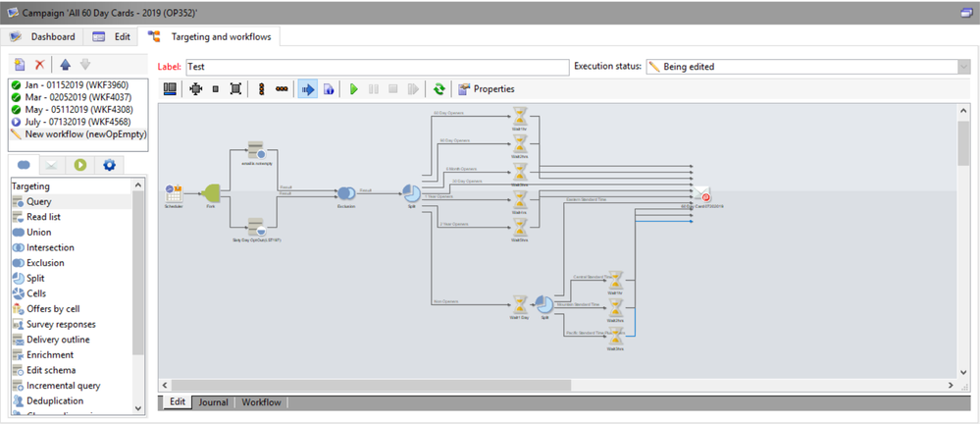Click the red X delete workflow icon
Image resolution: width=980 pixels, height=424 pixels.
(40, 64)
